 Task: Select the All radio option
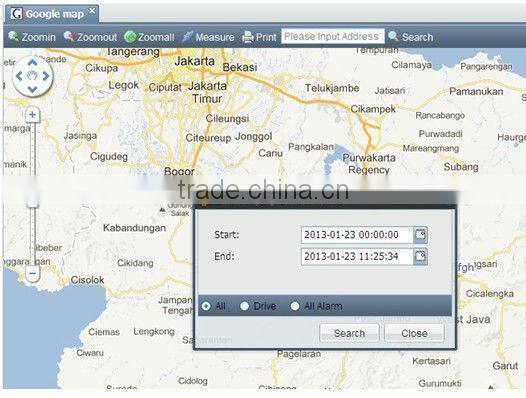point(206,306)
